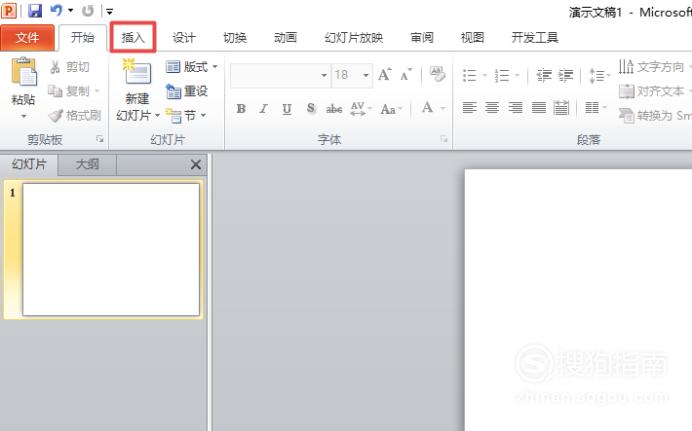Viewport: 692px width, 431px height.
Task: Apply the font color A
Action: click(427, 108)
